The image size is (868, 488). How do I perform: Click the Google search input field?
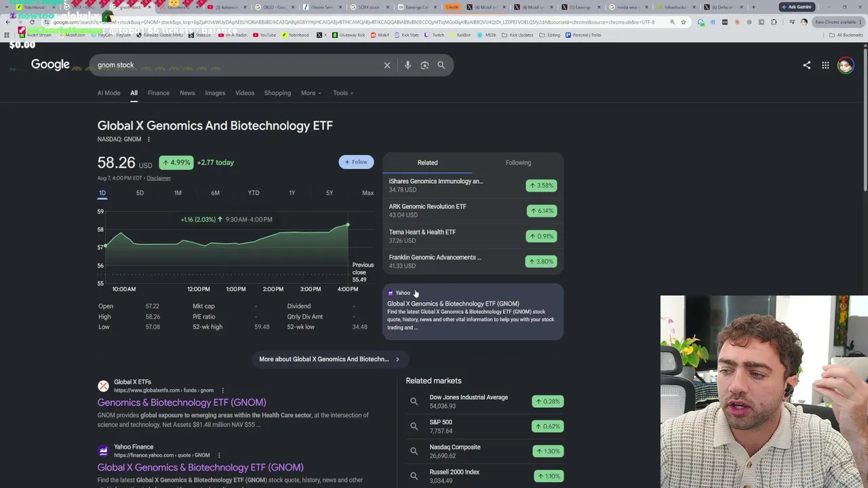coord(237,65)
